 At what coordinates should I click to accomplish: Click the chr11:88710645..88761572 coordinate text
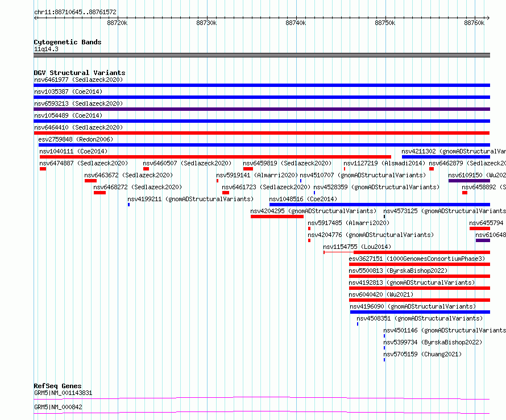(75, 12)
